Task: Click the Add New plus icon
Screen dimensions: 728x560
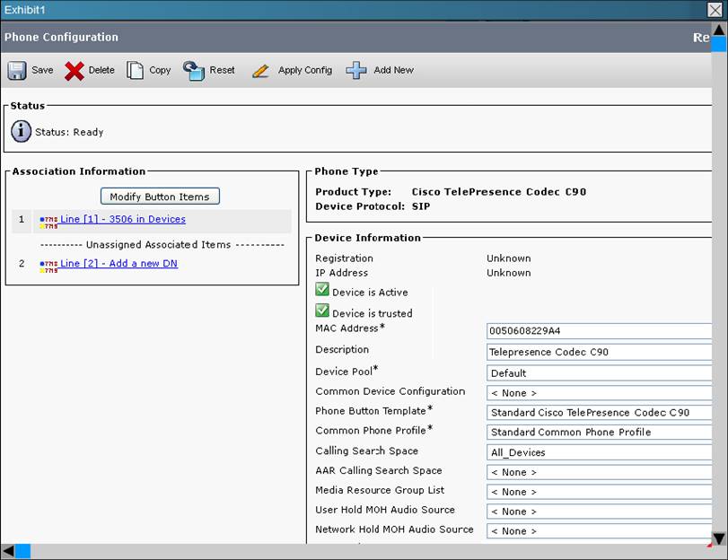Action: 356,70
